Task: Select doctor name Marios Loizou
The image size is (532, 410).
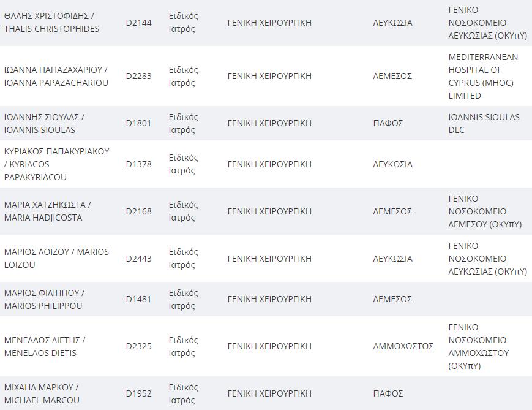Action: pos(56,258)
